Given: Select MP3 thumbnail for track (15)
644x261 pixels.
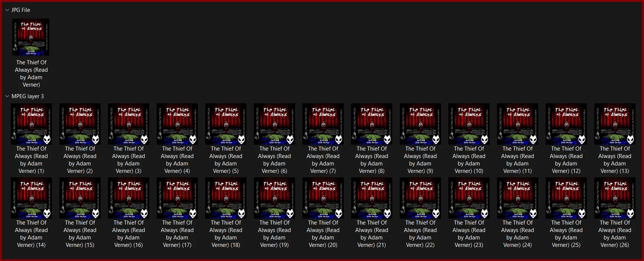Looking at the screenshot, I should click(80, 198).
